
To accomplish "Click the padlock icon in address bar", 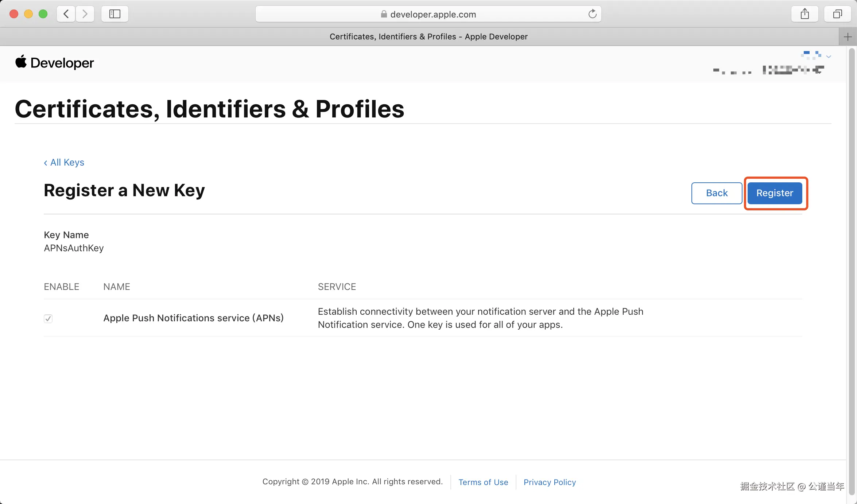I will coord(384,14).
